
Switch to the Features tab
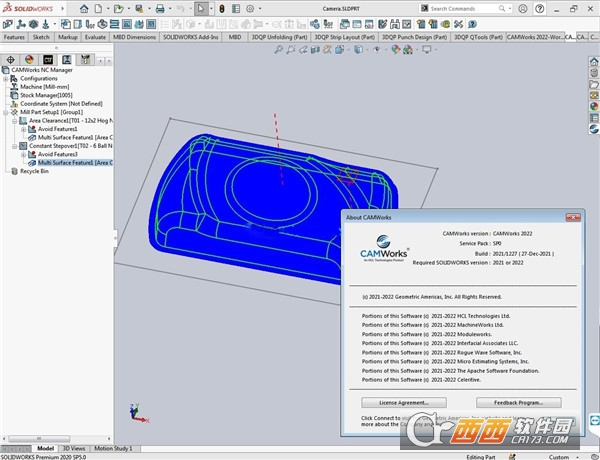14,37
